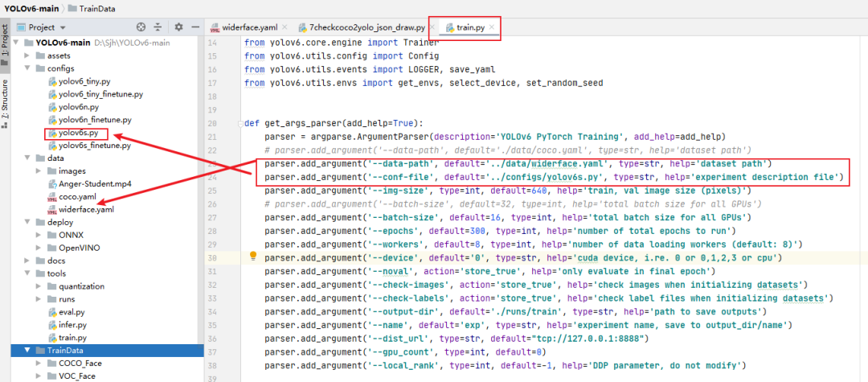The image size is (868, 382).
Task: Click the '--device' argument code line
Action: [x=523, y=258]
